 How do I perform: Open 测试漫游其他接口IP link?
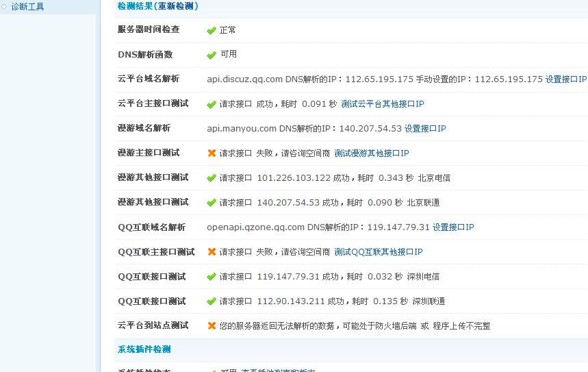[372, 153]
